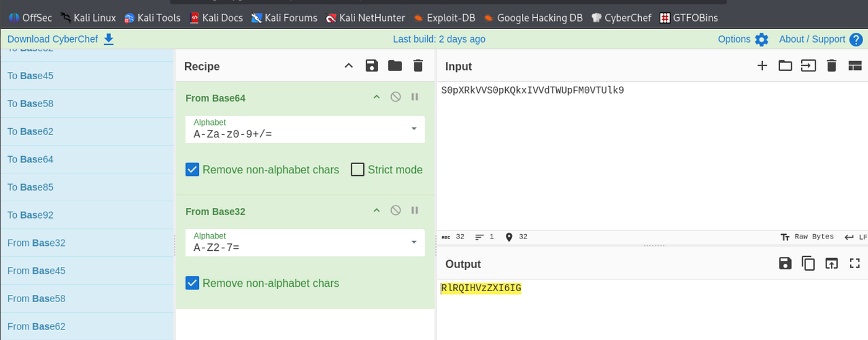Click the From Base64 operation title
Screen dimensions: 868x340
[x=216, y=98]
